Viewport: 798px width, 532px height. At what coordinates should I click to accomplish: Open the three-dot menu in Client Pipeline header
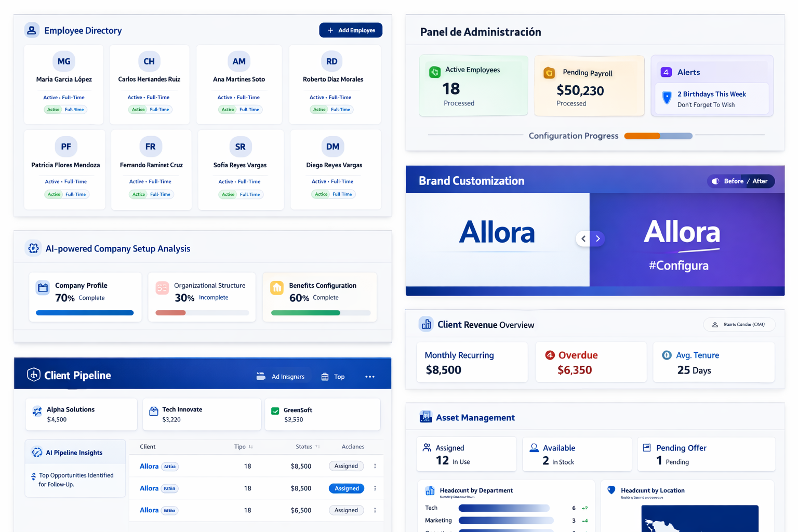369,376
